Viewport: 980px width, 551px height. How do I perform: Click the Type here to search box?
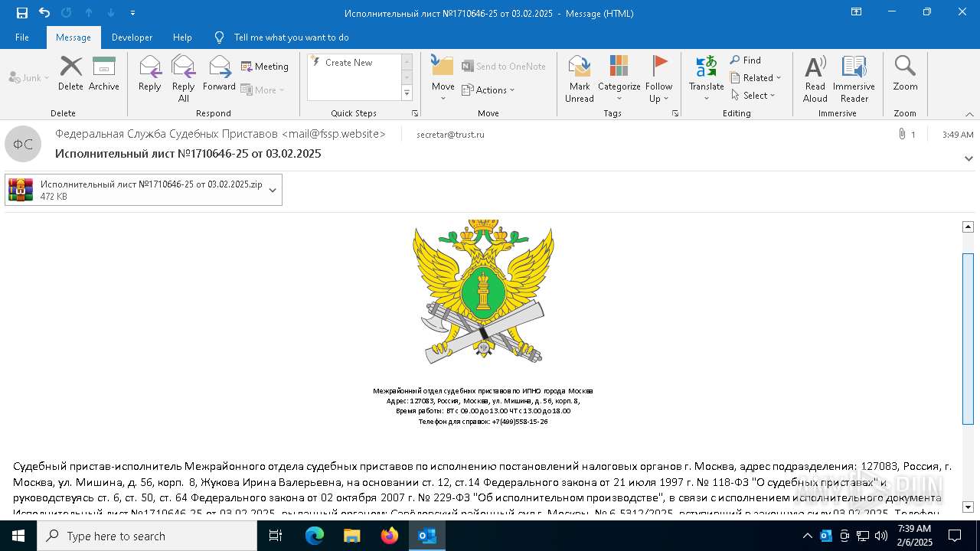[147, 536]
